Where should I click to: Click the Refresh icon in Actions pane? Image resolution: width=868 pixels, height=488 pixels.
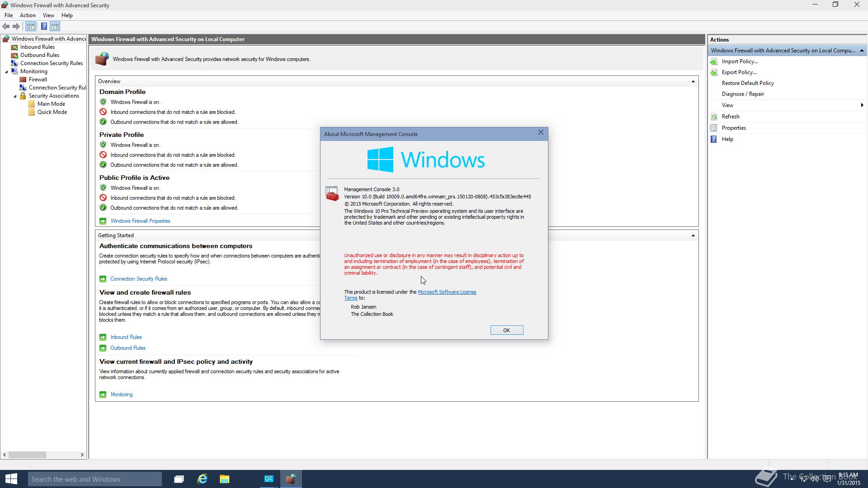pos(714,117)
